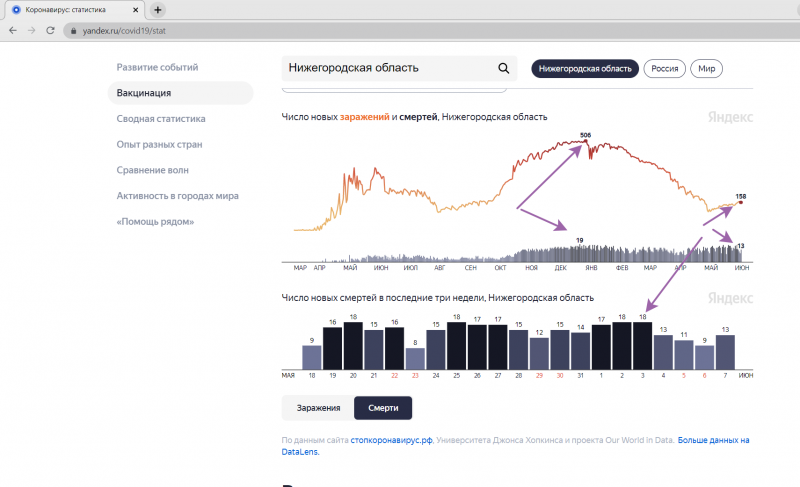Switch region to Россия
This screenshot has width=800, height=487.
[664, 69]
